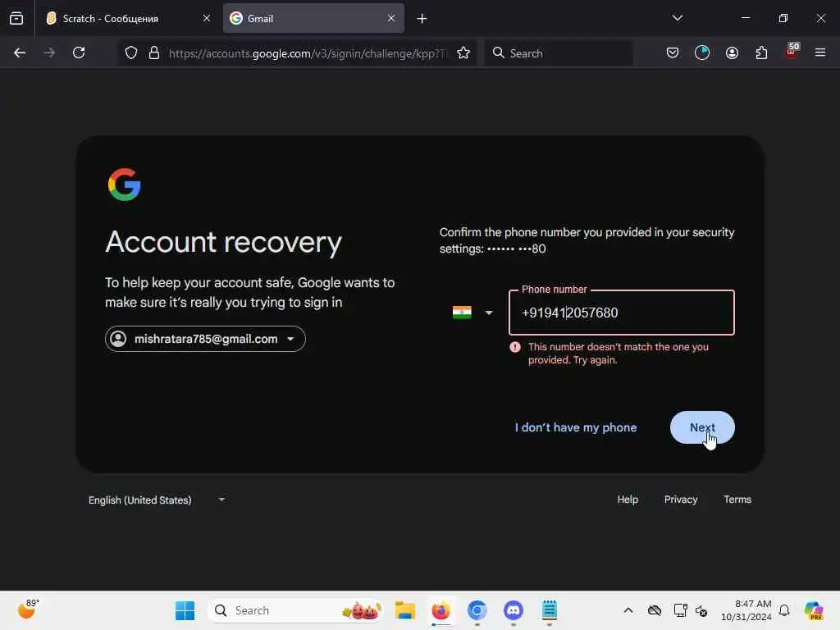Image resolution: width=840 pixels, height=630 pixels.
Task: Open the Notepad taskbar icon
Action: (549, 610)
